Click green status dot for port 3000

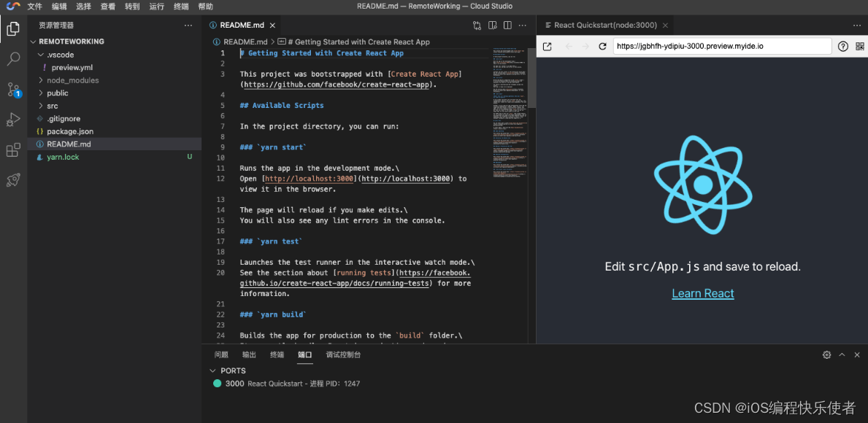(x=217, y=383)
